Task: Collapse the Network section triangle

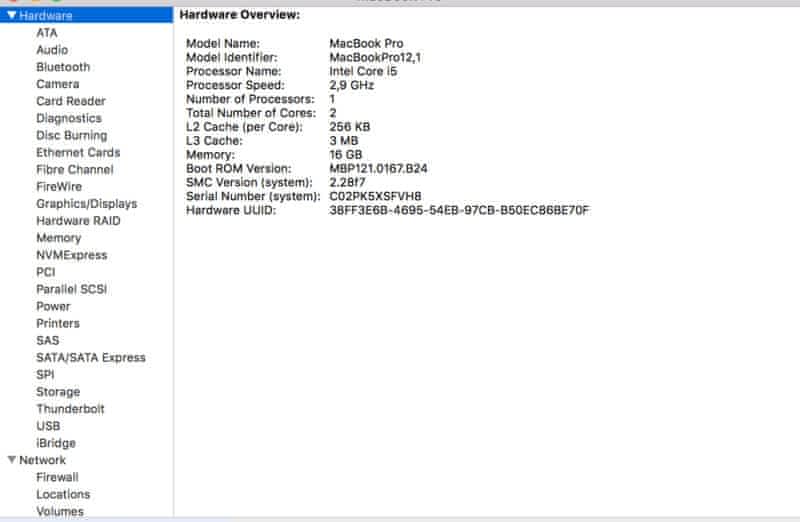Action: click(x=12, y=460)
